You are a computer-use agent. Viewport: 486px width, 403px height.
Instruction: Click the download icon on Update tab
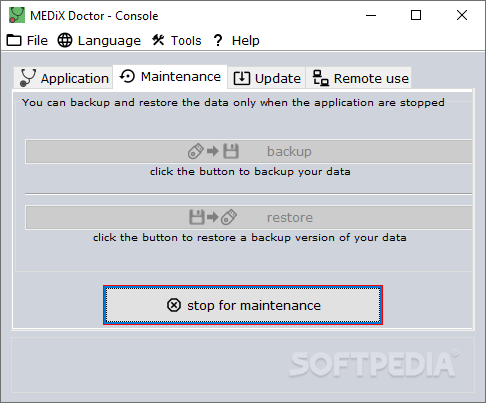click(x=242, y=78)
